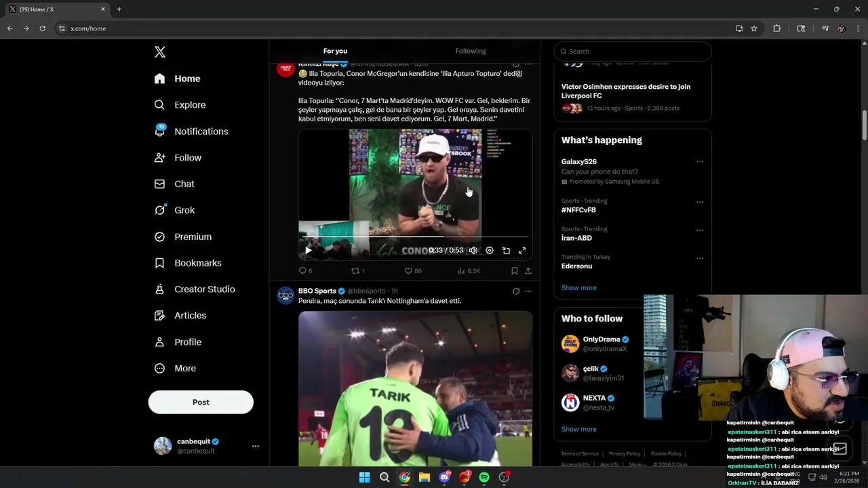Like the post with 86 likes

point(413,270)
